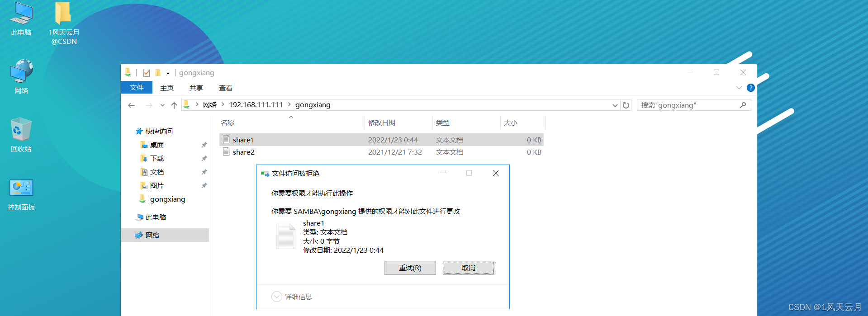Click gongxiang in the address breadcrumb
The image size is (868, 316).
[313, 105]
